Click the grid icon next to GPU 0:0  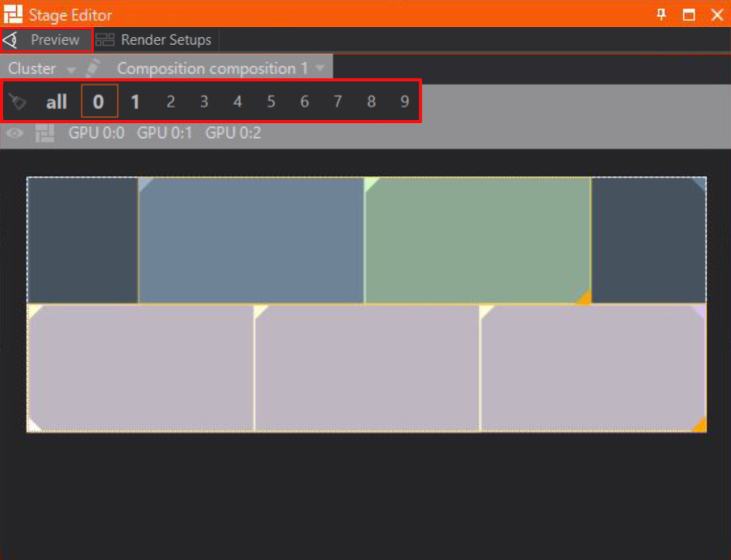pos(45,133)
